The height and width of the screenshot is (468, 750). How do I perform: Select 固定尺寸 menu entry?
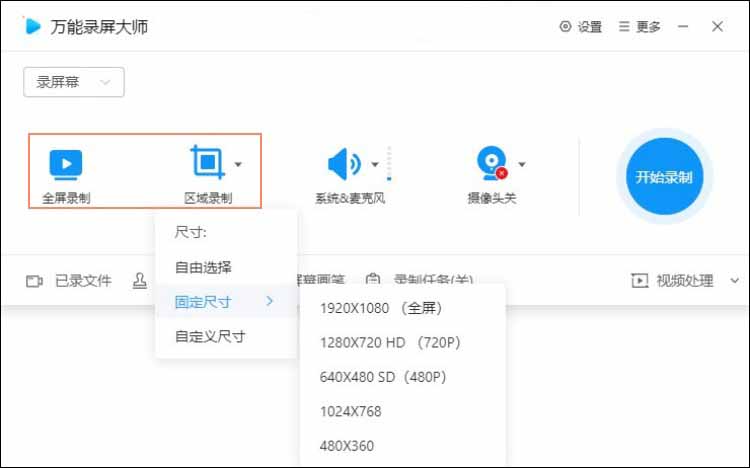click(226, 301)
